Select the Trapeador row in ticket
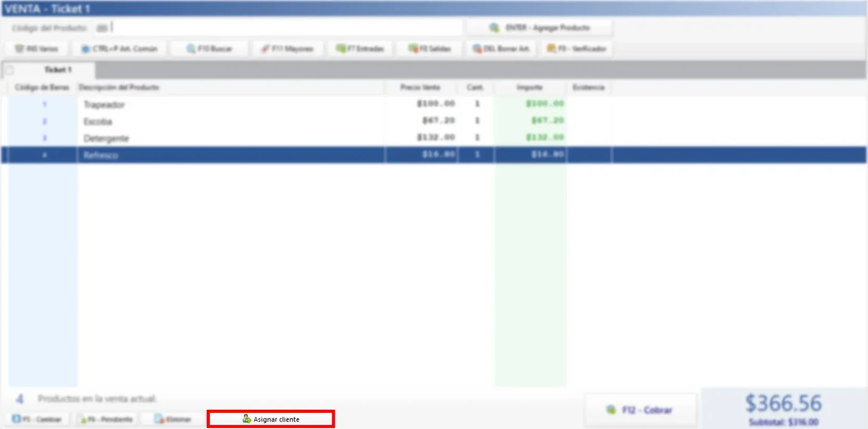The height and width of the screenshot is (429, 868). tap(104, 105)
